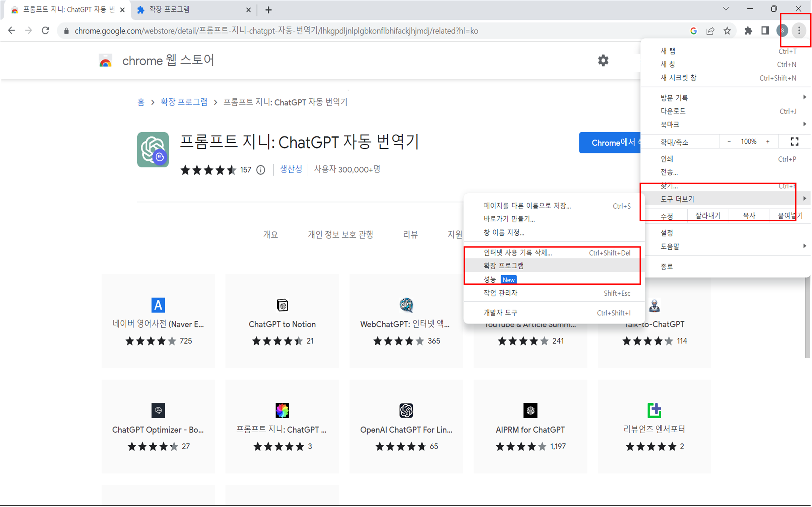Open the WebChatGPT extension icon
Screen dimensions: 812x507
[406, 305]
